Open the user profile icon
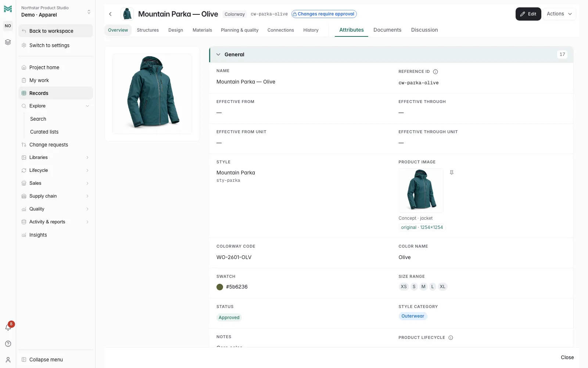The width and height of the screenshot is (588, 368). click(x=8, y=360)
